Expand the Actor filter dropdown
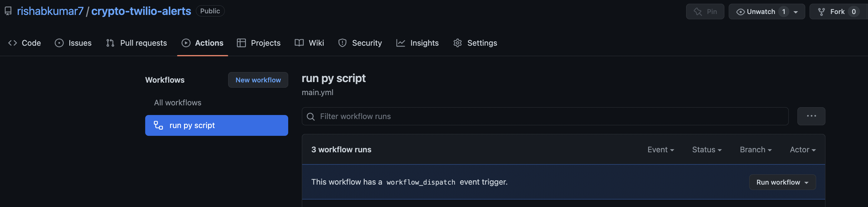This screenshot has width=868, height=207. click(803, 150)
